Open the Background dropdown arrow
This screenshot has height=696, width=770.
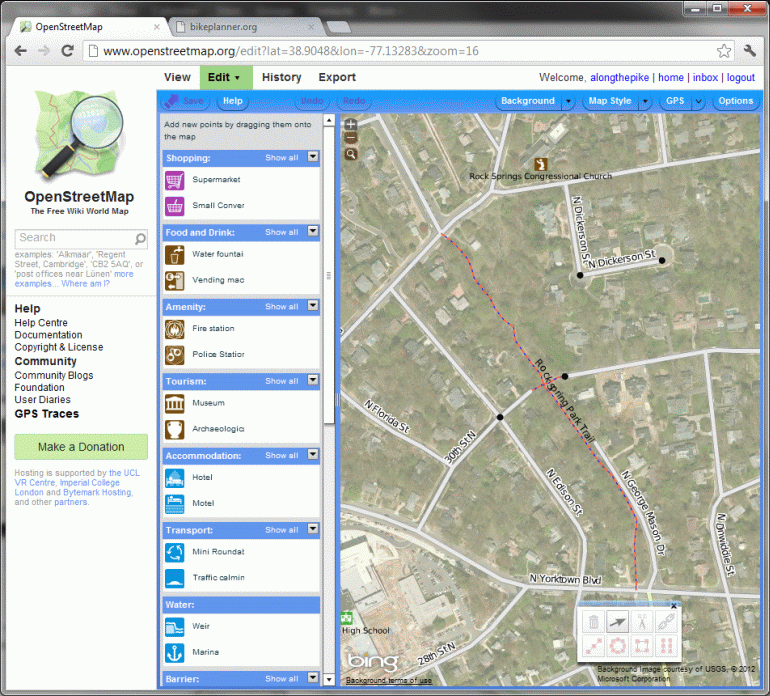point(568,102)
